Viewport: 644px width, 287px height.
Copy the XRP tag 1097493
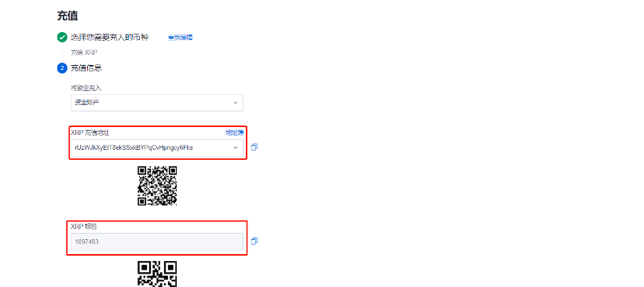[x=254, y=241]
